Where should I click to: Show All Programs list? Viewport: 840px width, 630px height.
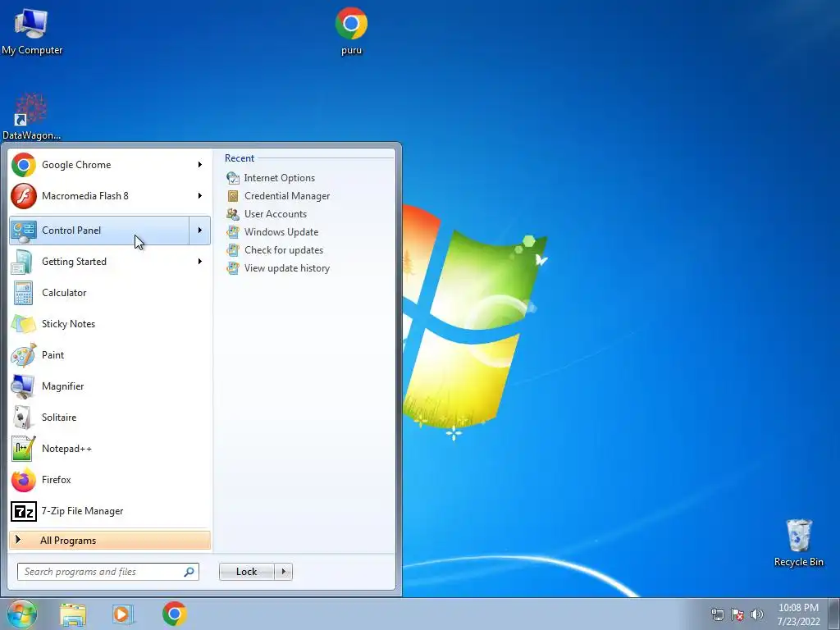[x=110, y=540]
